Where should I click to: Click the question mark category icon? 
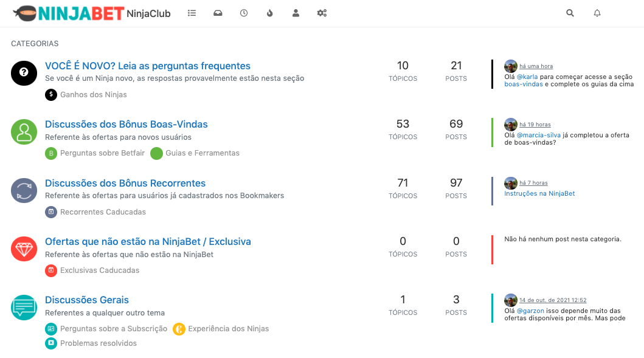tap(24, 72)
